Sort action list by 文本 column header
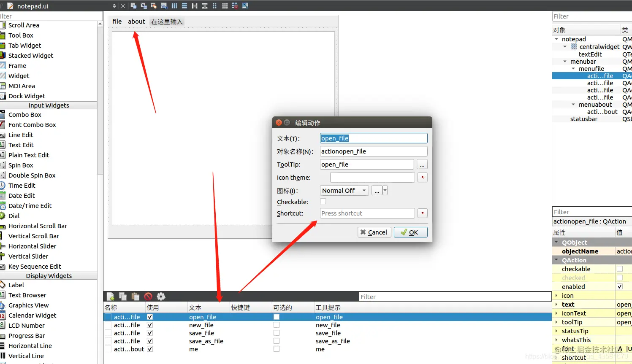Screen dimensions: 632x364 [x=209, y=307]
